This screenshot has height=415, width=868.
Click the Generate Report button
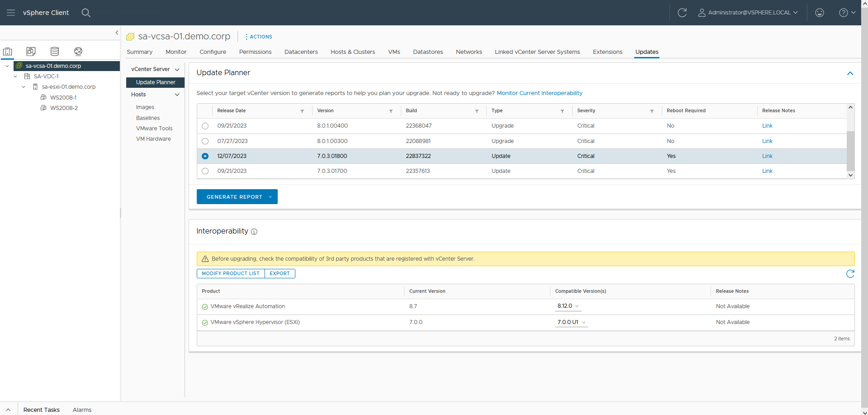point(237,197)
